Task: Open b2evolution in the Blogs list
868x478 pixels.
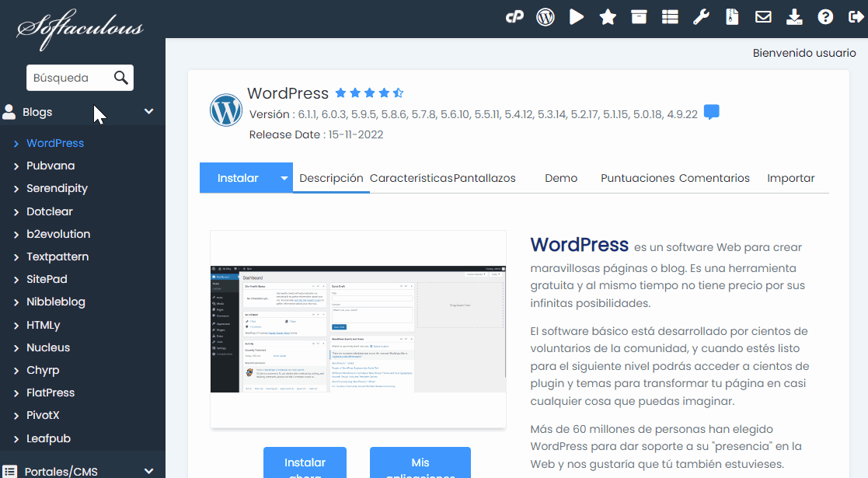Action: pos(58,234)
